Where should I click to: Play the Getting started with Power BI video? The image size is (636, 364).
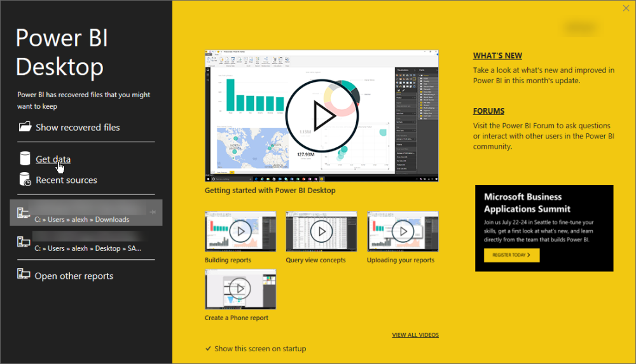coord(322,116)
